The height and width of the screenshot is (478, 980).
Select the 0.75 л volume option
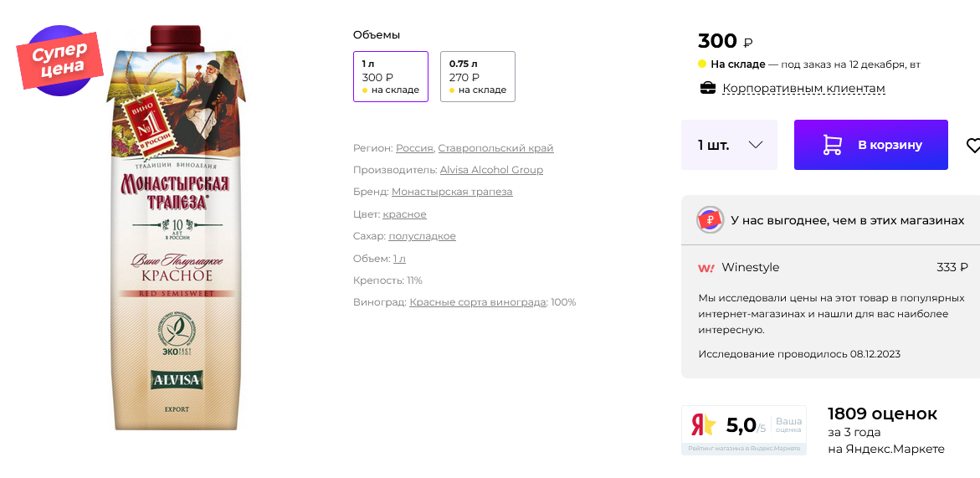[477, 76]
